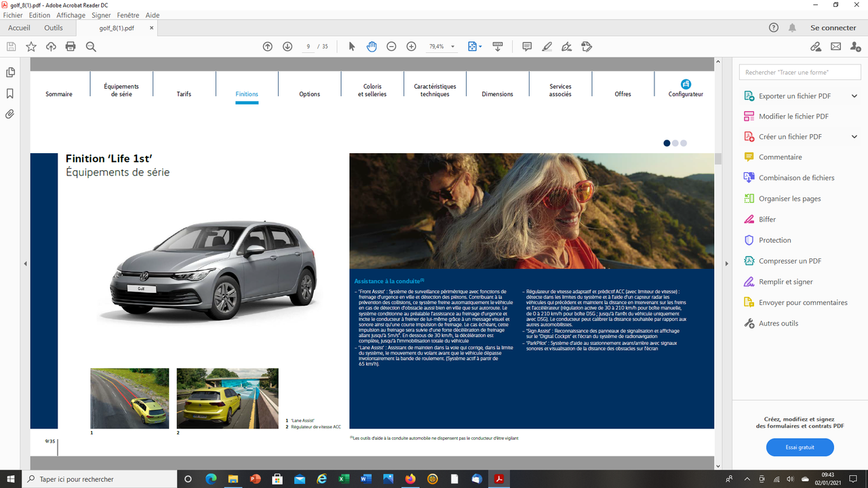Add a sticky note comment
Viewport: 868px width, 488px height.
[x=527, y=47]
